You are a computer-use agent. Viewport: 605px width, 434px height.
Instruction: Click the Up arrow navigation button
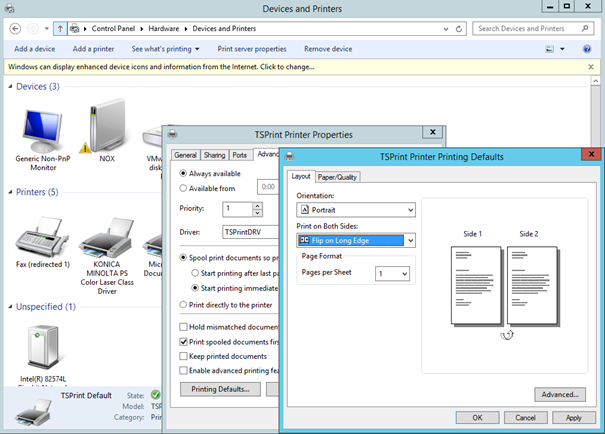point(59,29)
